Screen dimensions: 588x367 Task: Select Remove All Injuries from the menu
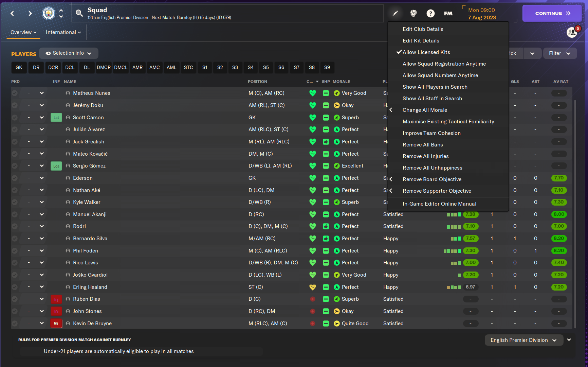[x=425, y=156]
